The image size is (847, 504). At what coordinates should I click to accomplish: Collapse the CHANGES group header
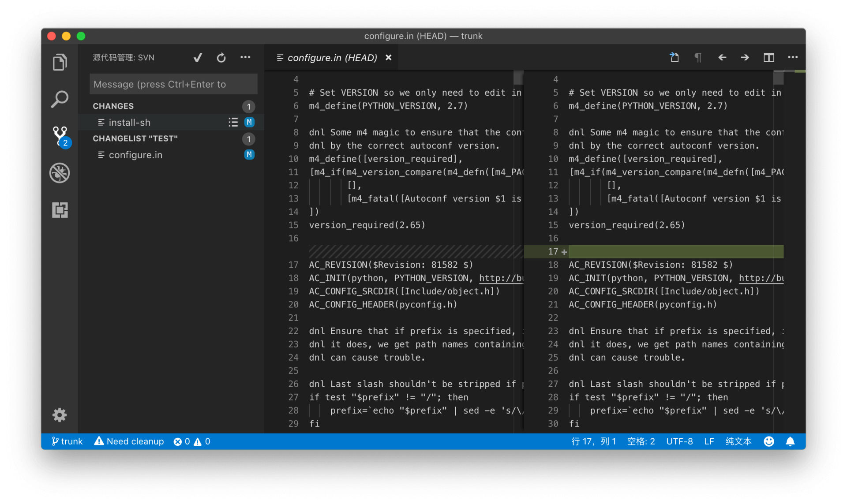(x=171, y=106)
